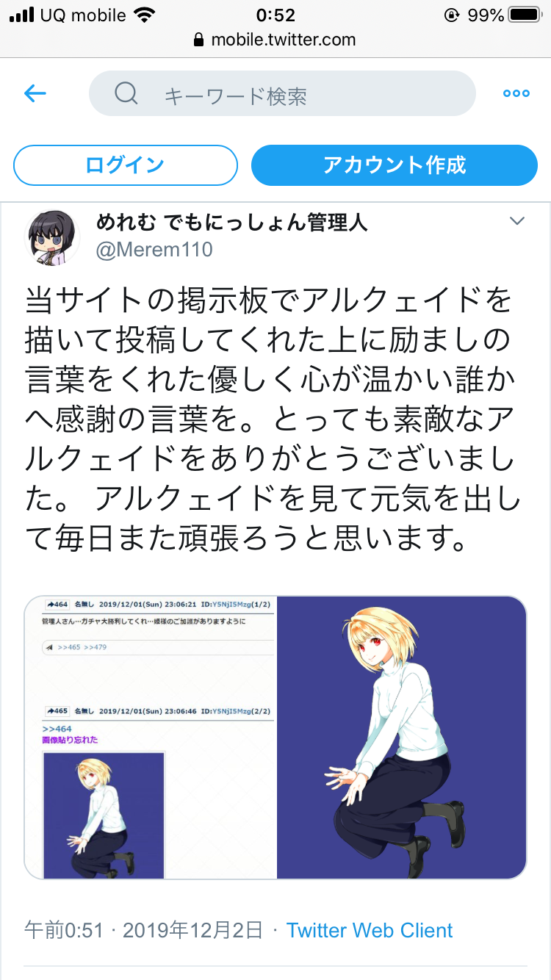The image size is (551, 980).
Task: Open Merem110 profile avatar
Action: coord(53,237)
